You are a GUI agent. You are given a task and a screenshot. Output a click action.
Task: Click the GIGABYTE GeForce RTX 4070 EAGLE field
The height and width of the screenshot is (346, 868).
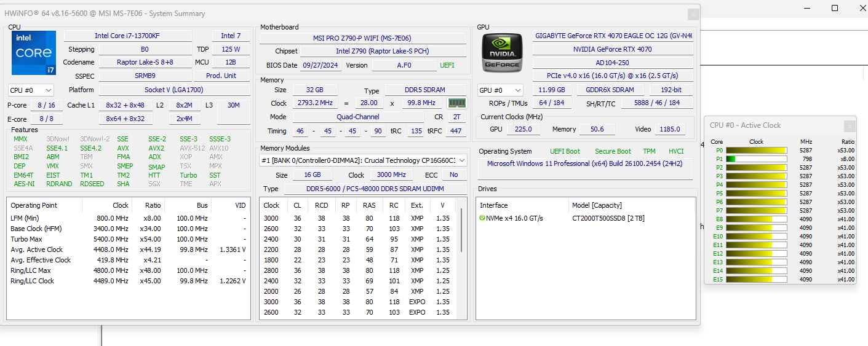613,36
